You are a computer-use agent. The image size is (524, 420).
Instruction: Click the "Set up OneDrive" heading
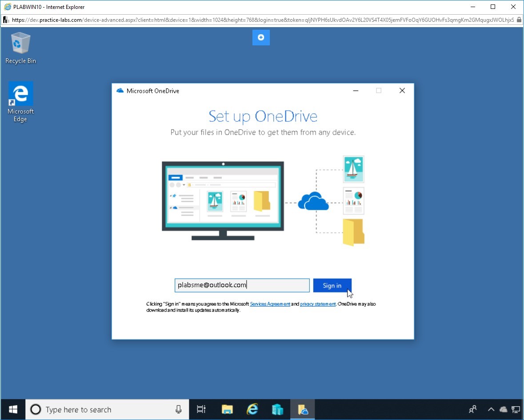(263, 116)
